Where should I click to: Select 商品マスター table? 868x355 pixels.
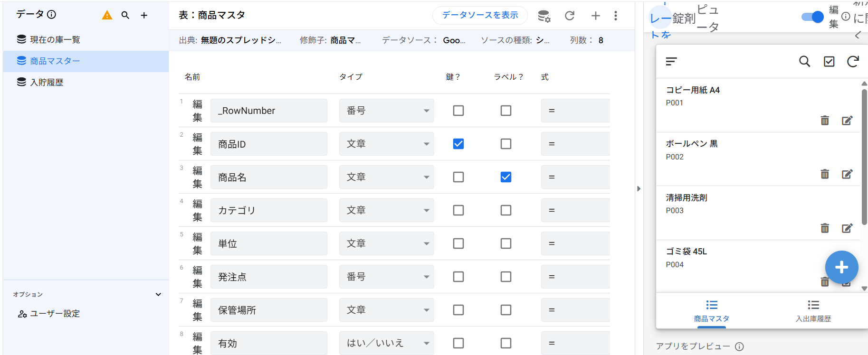click(x=86, y=61)
